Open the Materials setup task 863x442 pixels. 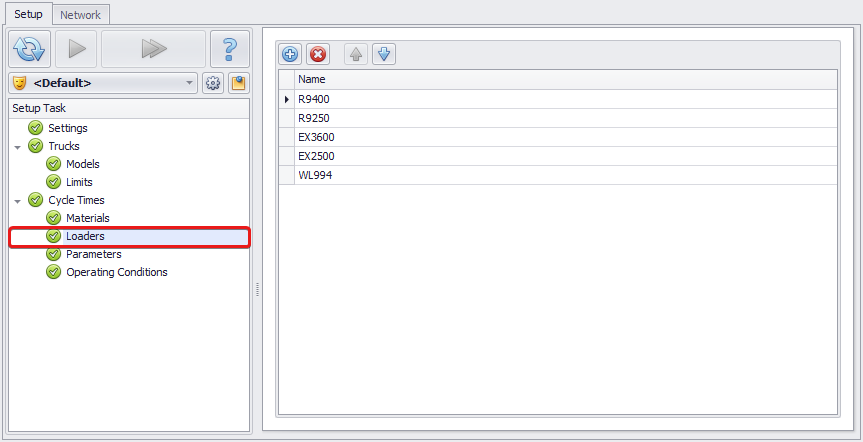click(x=88, y=218)
